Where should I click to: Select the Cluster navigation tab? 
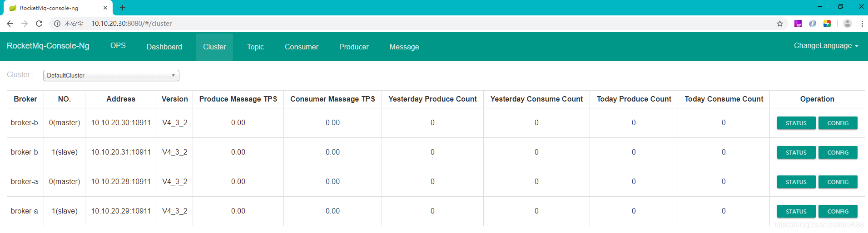pos(214,47)
